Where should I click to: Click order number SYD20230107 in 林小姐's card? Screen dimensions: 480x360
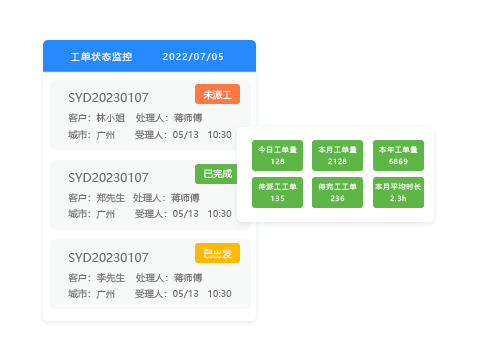(108, 98)
